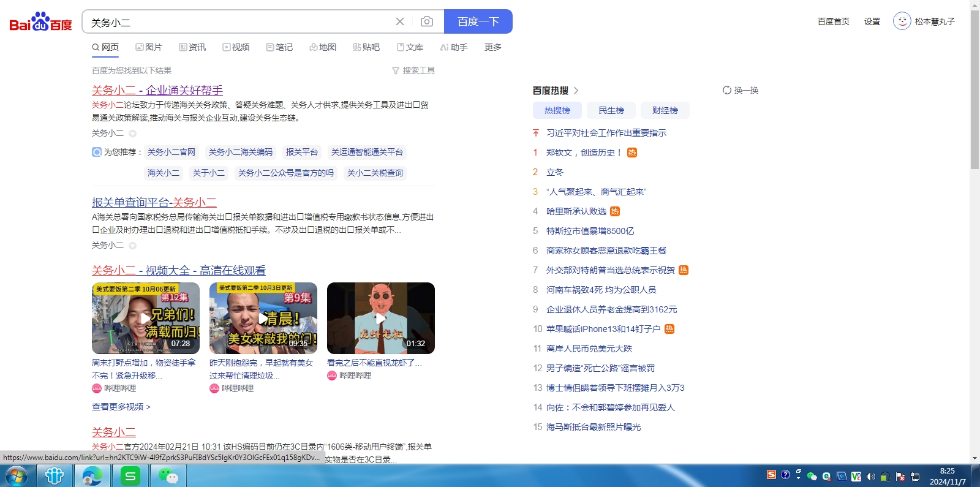Select 民生榜 tab
The image size is (980, 487).
click(x=611, y=110)
